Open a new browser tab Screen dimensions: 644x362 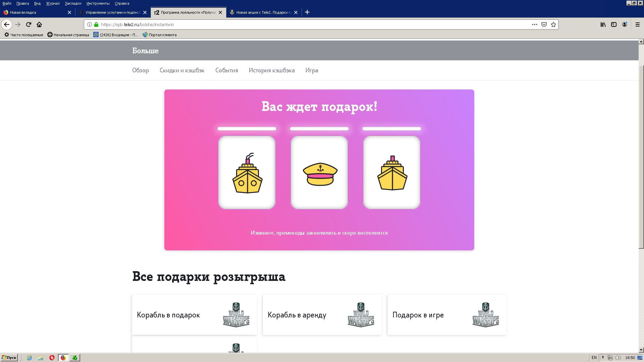pos(307,12)
